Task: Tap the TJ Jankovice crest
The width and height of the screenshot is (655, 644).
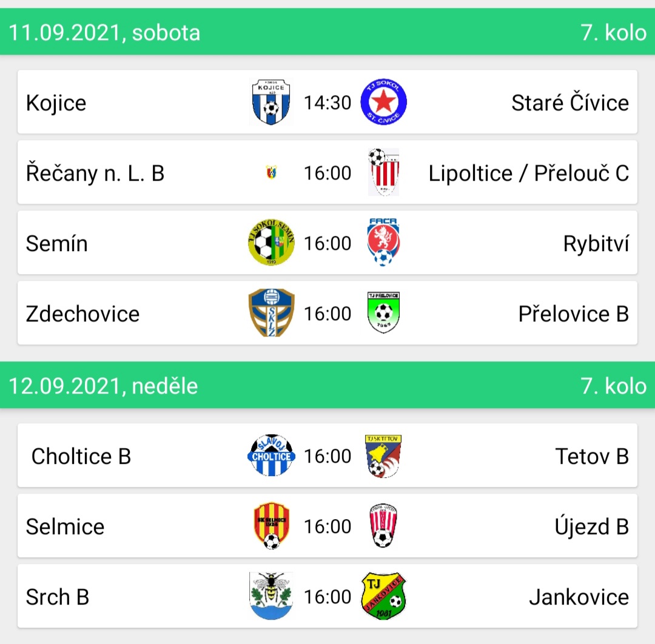Action: (x=383, y=596)
